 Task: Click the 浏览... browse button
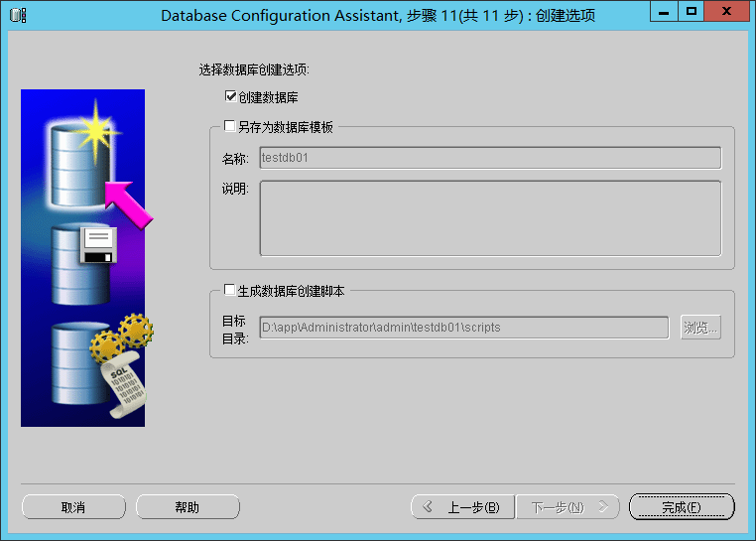click(700, 328)
